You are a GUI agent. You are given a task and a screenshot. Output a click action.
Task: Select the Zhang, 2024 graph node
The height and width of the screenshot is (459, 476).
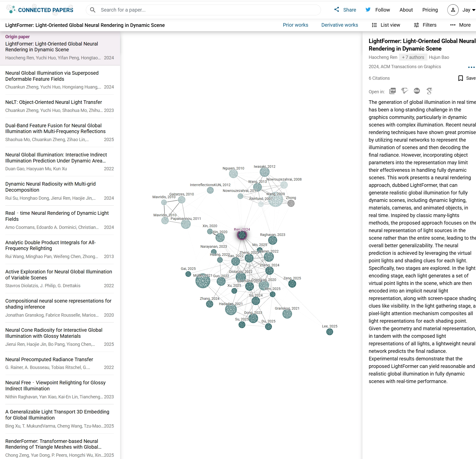tap(210, 304)
